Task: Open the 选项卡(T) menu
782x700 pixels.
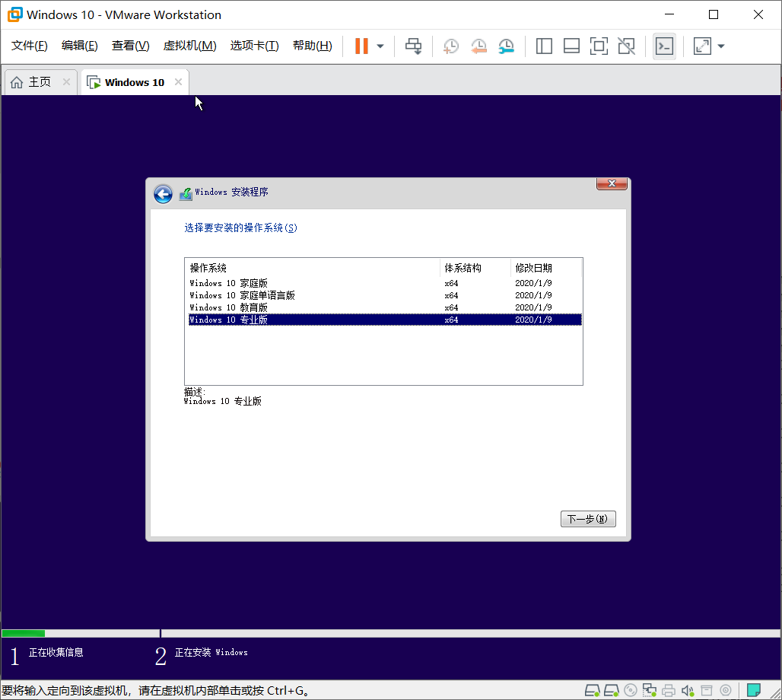Action: click(254, 46)
